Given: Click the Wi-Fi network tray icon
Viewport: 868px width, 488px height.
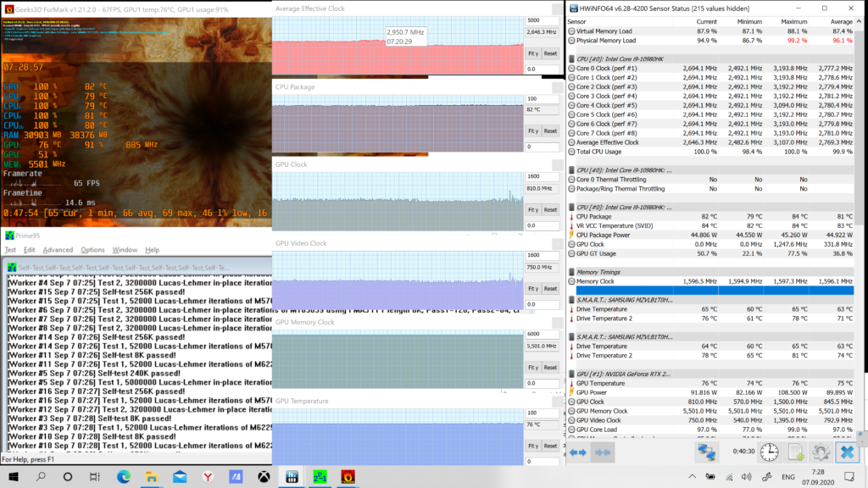Looking at the screenshot, I should pyautogui.click(x=729, y=477).
